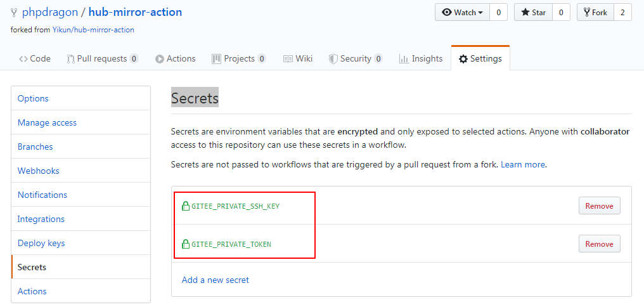This screenshot has height=307, width=644.
Task: Open Manage access in sidebar
Action: click(81, 122)
